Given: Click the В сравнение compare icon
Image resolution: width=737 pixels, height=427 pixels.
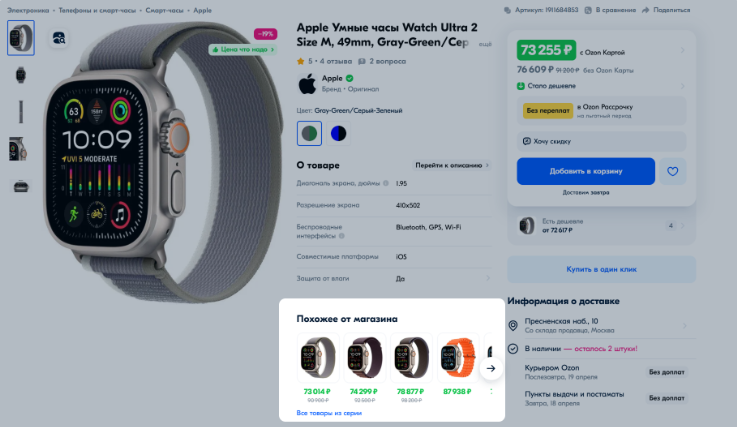Looking at the screenshot, I should pyautogui.click(x=588, y=10).
